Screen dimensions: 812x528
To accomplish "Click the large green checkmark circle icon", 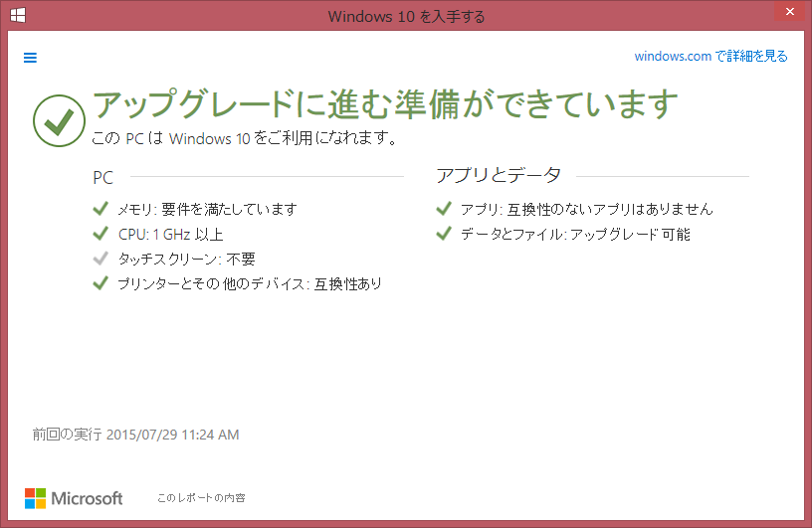I will [59, 120].
